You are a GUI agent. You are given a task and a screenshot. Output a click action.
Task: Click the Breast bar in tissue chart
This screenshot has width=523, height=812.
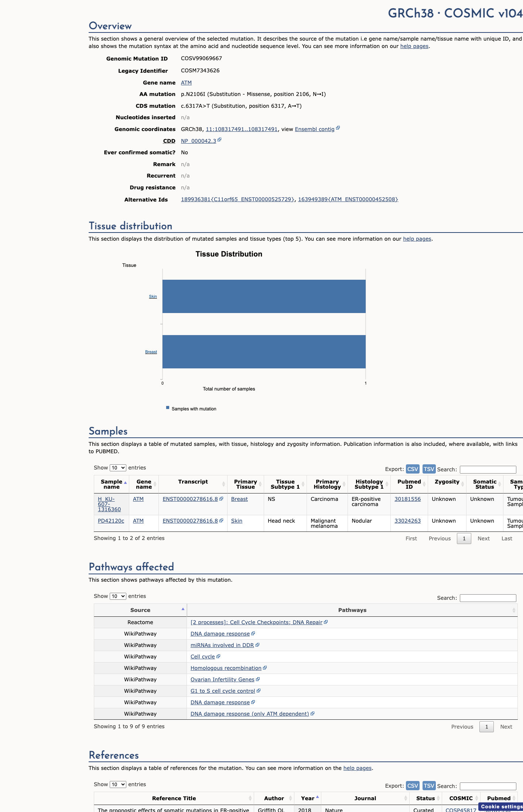264,352
